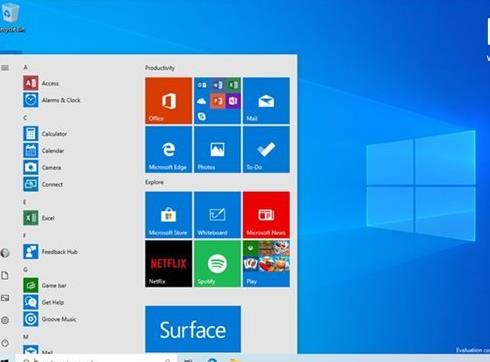This screenshot has height=362, width=490.
Task: Launch the Netflix tile
Action: [x=168, y=264]
